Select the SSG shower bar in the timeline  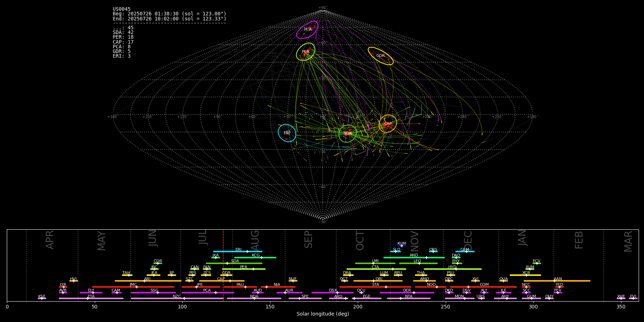click(x=153, y=293)
